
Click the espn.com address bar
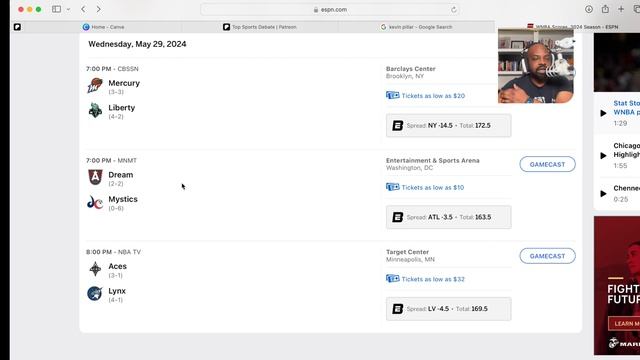pos(330,9)
